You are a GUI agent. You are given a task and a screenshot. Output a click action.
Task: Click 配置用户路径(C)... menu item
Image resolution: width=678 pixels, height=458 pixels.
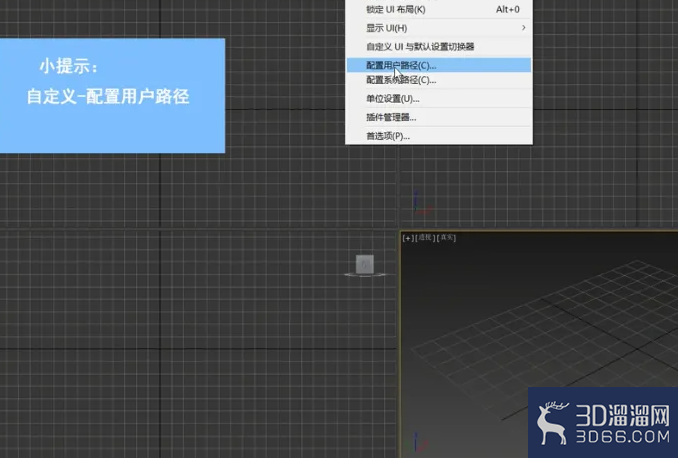[x=439, y=65]
